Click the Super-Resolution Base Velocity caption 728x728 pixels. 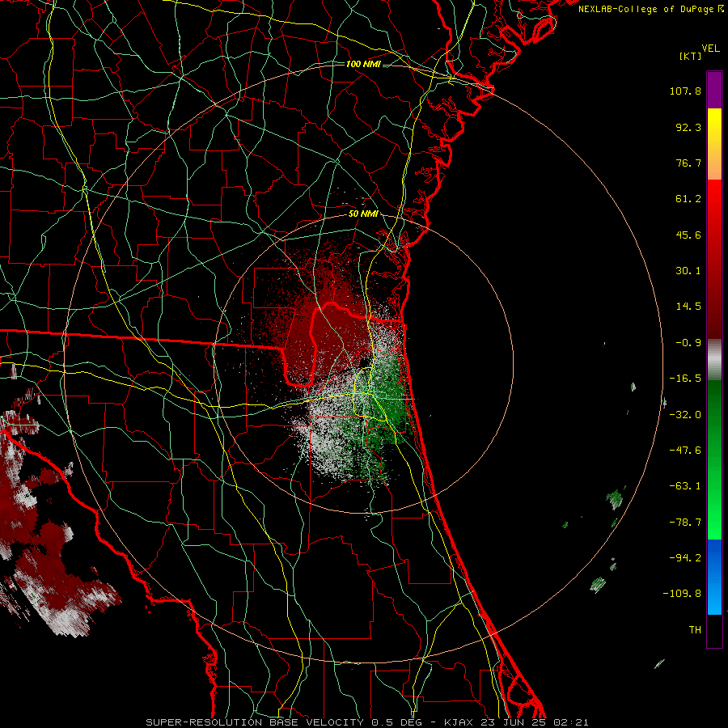[367, 722]
